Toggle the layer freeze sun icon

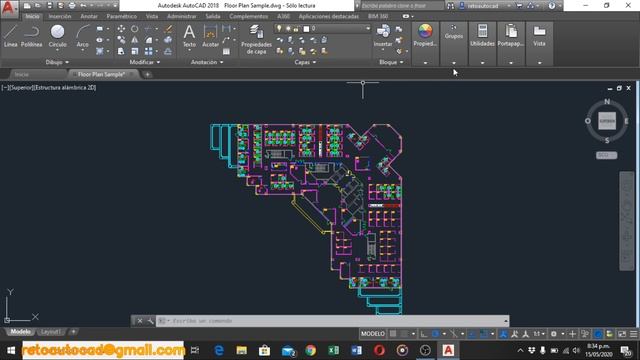288,29
